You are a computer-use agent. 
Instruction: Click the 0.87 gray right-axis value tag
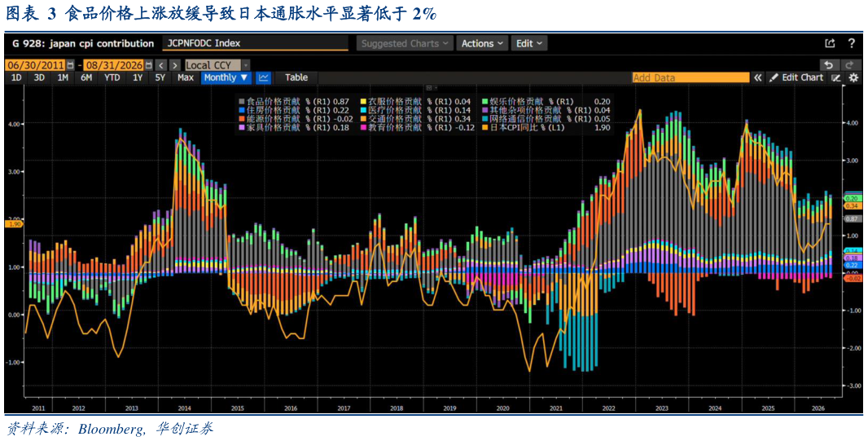point(852,218)
